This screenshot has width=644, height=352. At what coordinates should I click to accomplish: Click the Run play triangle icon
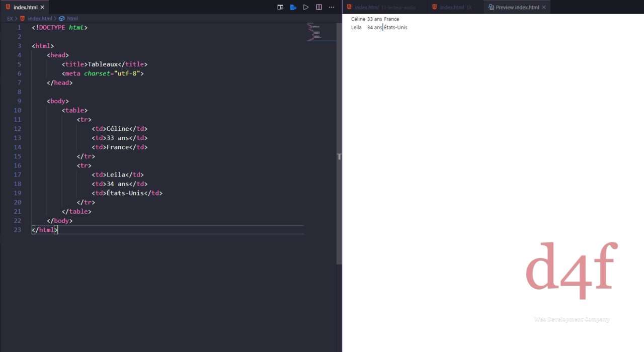pos(306,7)
